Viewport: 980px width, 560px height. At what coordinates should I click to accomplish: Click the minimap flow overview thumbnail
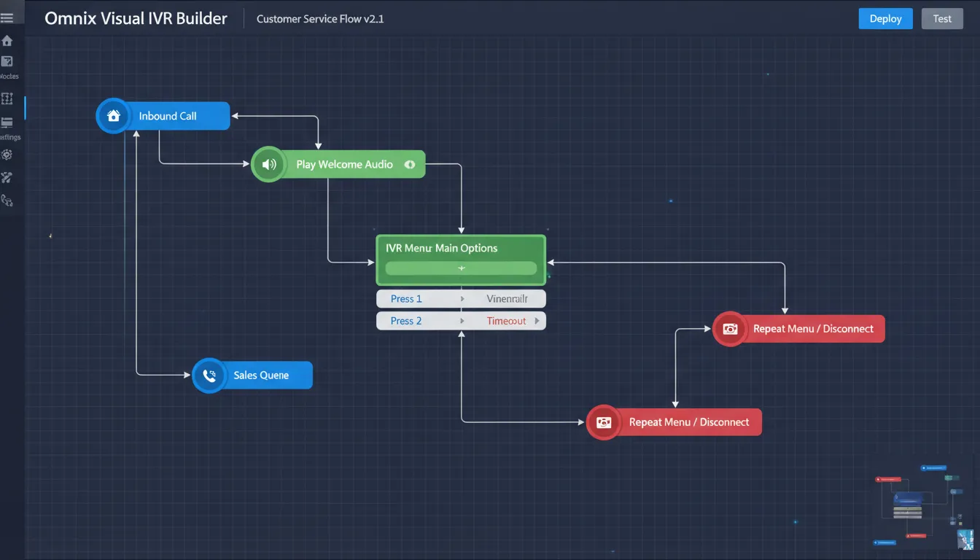[x=923, y=503]
